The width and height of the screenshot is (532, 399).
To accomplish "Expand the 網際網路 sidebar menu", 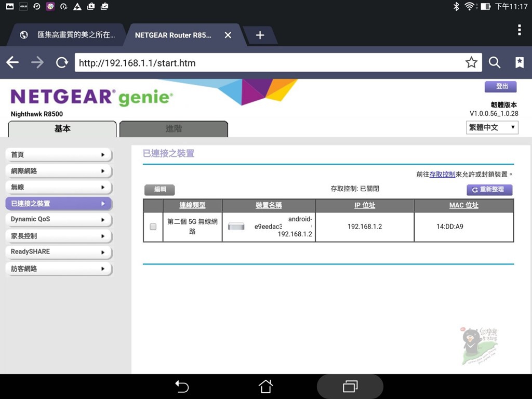I will click(59, 171).
